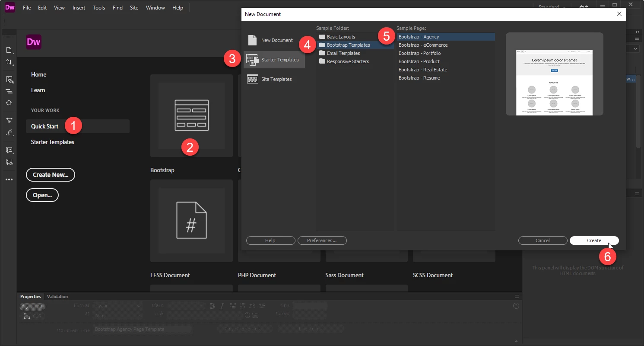Image resolution: width=644 pixels, height=346 pixels.
Task: Switch Properties panel to HTML mode
Action: pyautogui.click(x=33, y=306)
